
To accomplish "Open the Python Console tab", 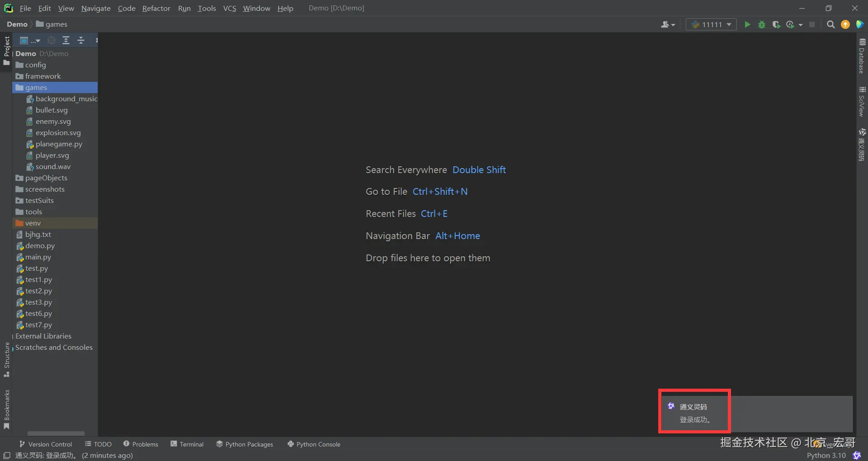I will point(314,444).
